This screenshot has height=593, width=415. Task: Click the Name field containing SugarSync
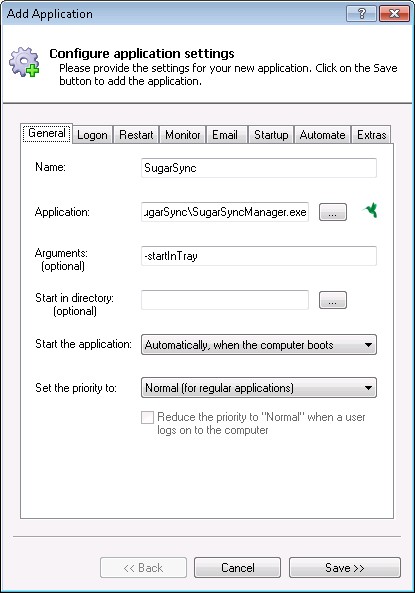pos(259,168)
